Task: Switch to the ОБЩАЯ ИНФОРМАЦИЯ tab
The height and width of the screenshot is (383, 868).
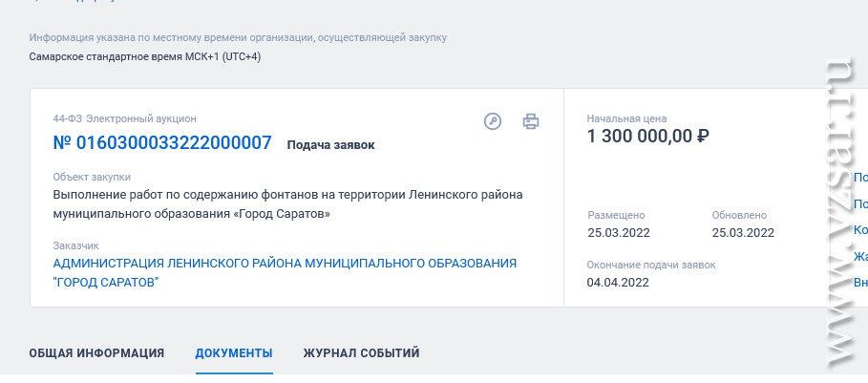Action: [96, 353]
